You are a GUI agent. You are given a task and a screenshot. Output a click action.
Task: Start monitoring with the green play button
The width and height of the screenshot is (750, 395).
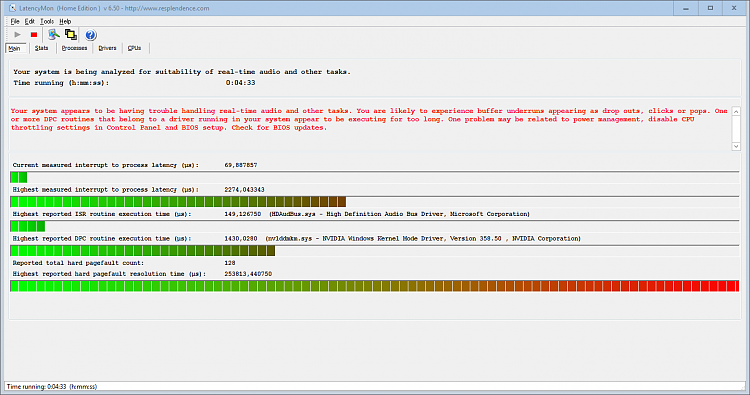18,34
